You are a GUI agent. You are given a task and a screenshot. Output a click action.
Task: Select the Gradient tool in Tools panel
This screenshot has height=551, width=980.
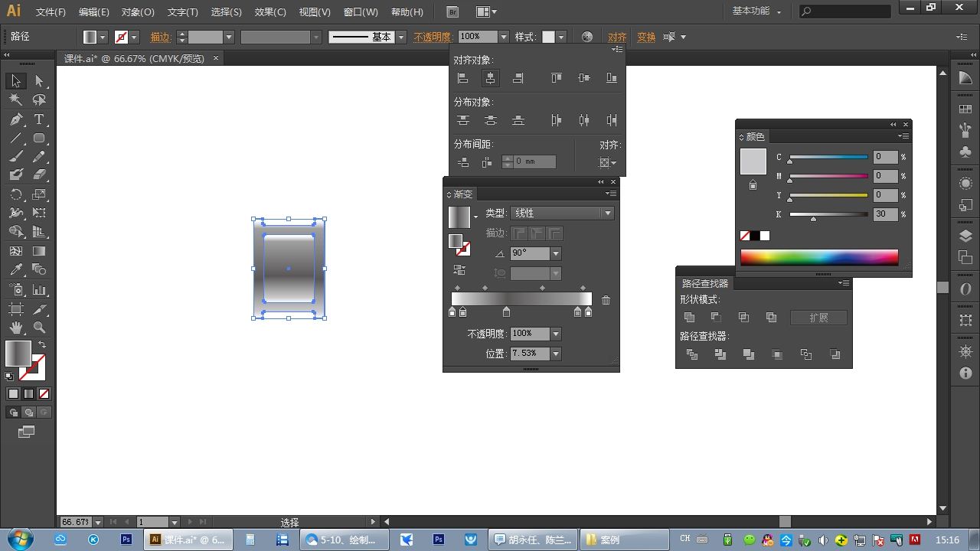39,251
